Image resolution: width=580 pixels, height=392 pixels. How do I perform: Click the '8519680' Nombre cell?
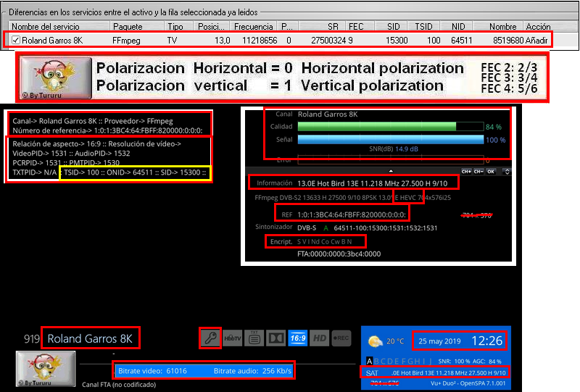point(508,41)
